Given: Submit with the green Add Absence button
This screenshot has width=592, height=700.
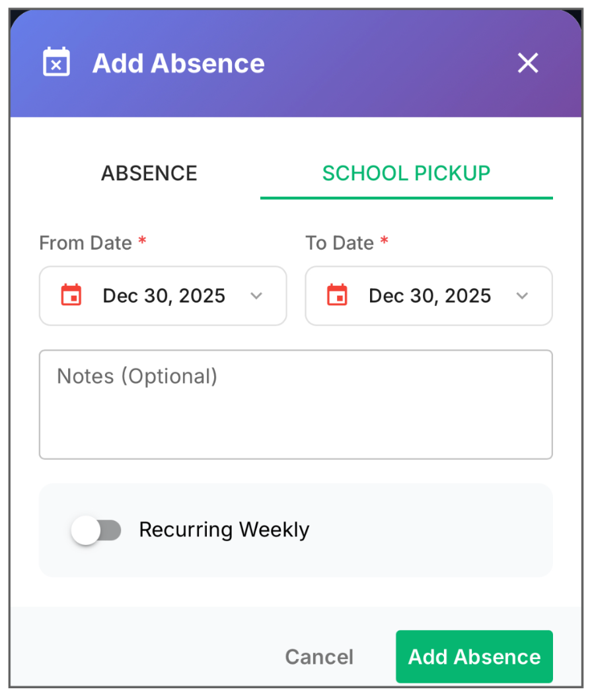Looking at the screenshot, I should (x=474, y=656).
